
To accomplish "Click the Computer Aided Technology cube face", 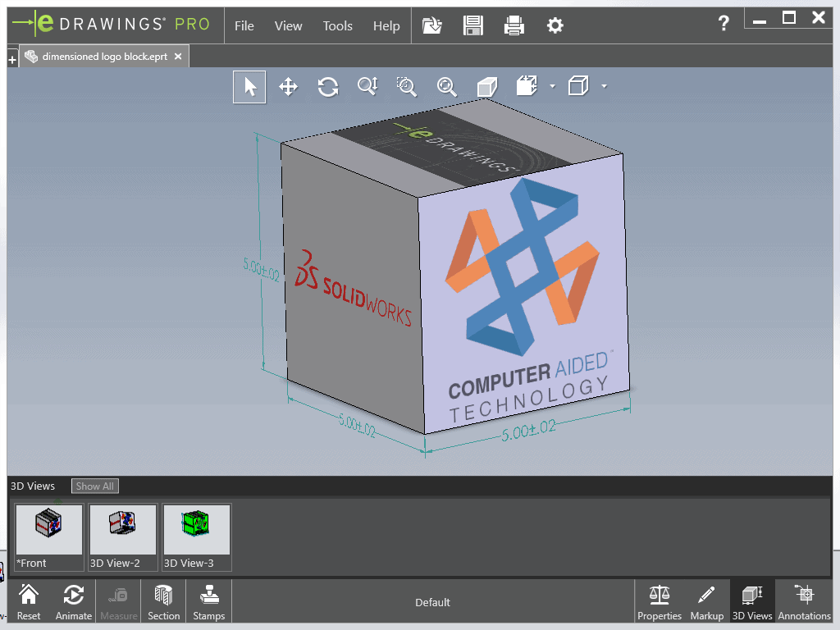I will click(x=524, y=294).
